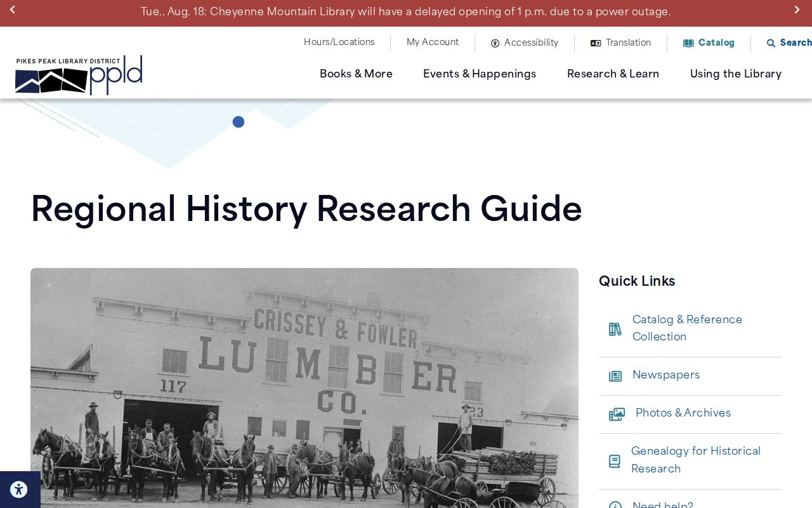Go to PPLD home via the logo
Screen dimensions: 812x508
tap(79, 75)
